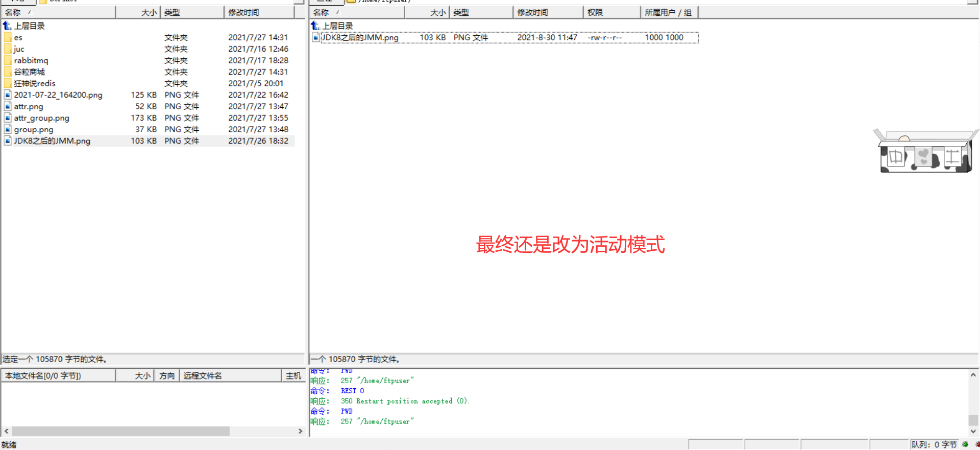Sort remote files by 修改时间 column

548,12
